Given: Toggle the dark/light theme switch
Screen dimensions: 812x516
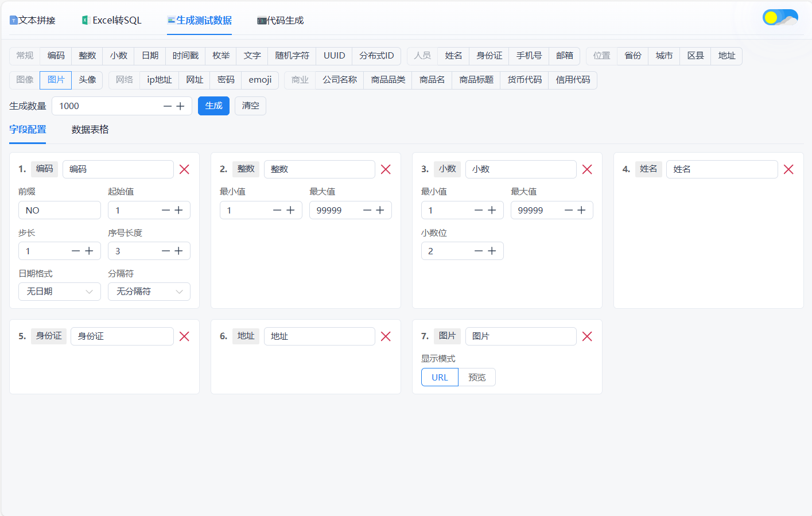Looking at the screenshot, I should pos(780,17).
